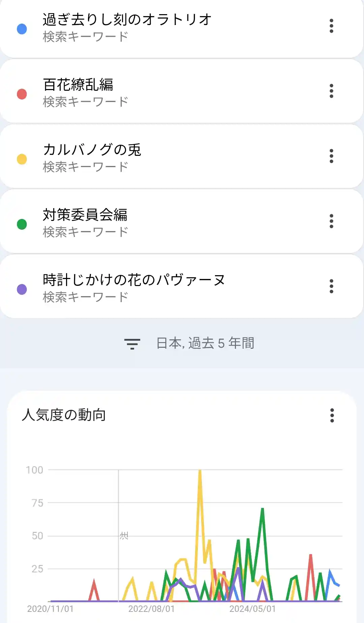Edit the 百花繚乱編 search term
This screenshot has width=364, height=623.
point(78,85)
